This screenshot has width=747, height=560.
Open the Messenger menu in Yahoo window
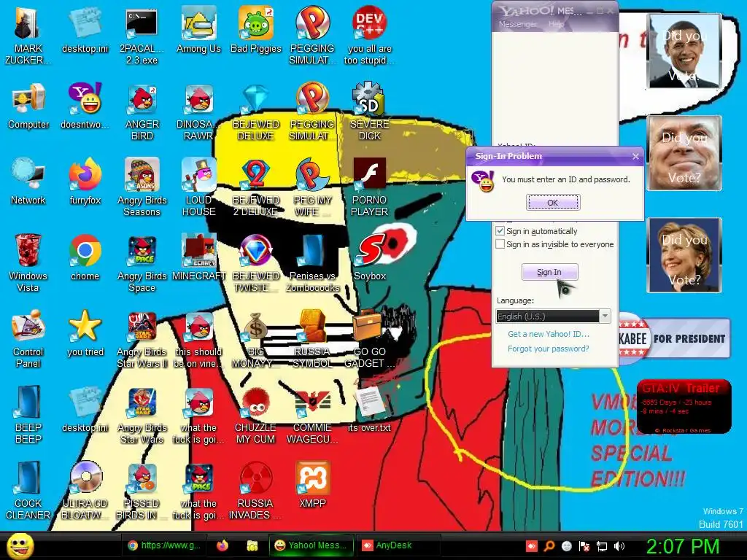click(517, 24)
